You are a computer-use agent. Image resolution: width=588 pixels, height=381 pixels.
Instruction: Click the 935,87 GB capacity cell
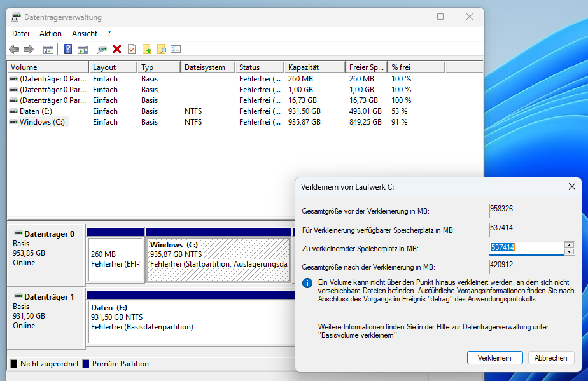point(304,122)
